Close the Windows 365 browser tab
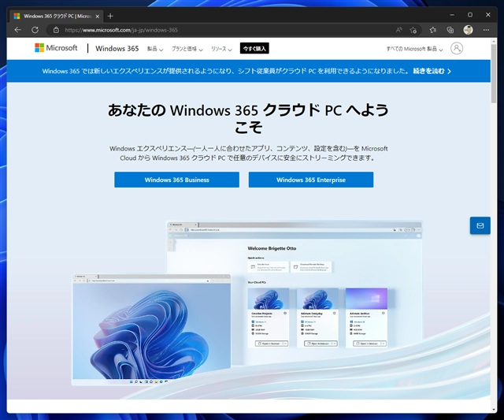The height and width of the screenshot is (420, 504). (97, 16)
